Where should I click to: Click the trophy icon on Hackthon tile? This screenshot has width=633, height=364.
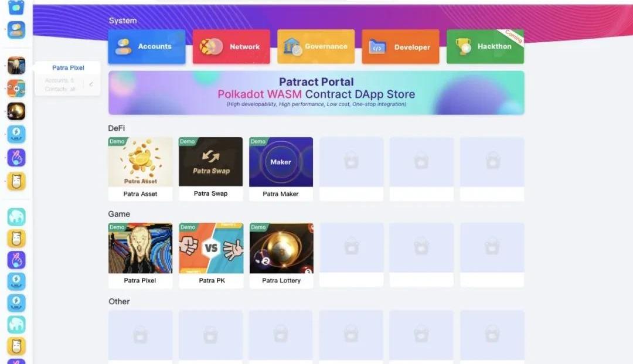(x=464, y=46)
